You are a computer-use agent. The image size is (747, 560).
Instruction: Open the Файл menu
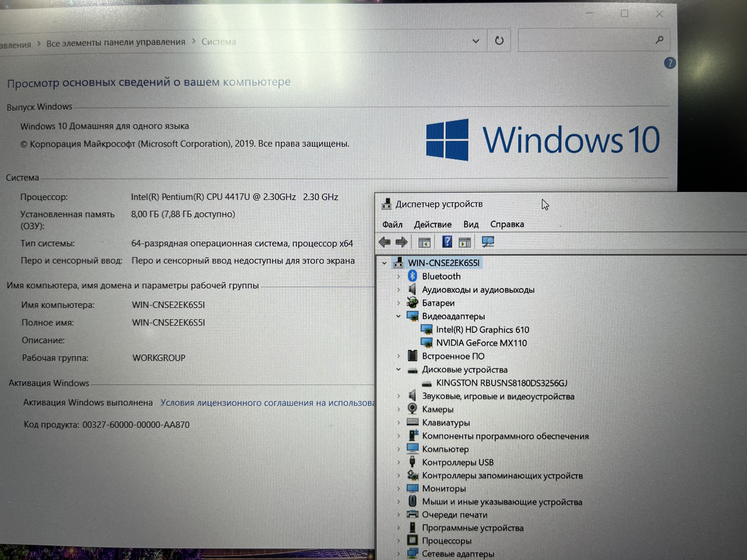[392, 224]
